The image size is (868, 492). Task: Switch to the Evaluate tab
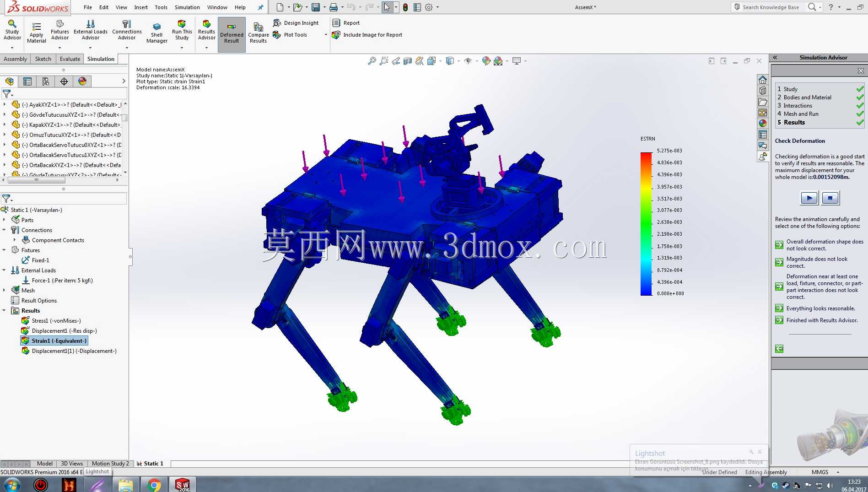[70, 59]
